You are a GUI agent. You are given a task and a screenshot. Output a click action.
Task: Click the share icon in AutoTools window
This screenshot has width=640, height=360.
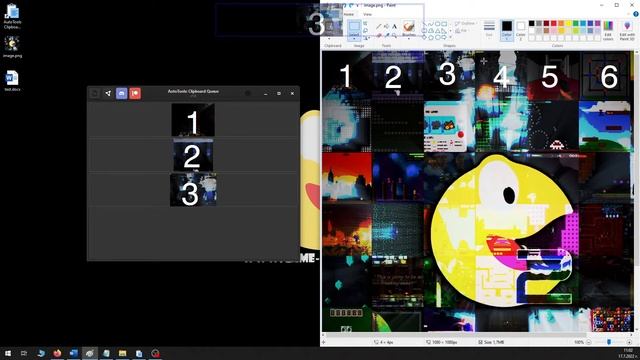click(x=108, y=93)
